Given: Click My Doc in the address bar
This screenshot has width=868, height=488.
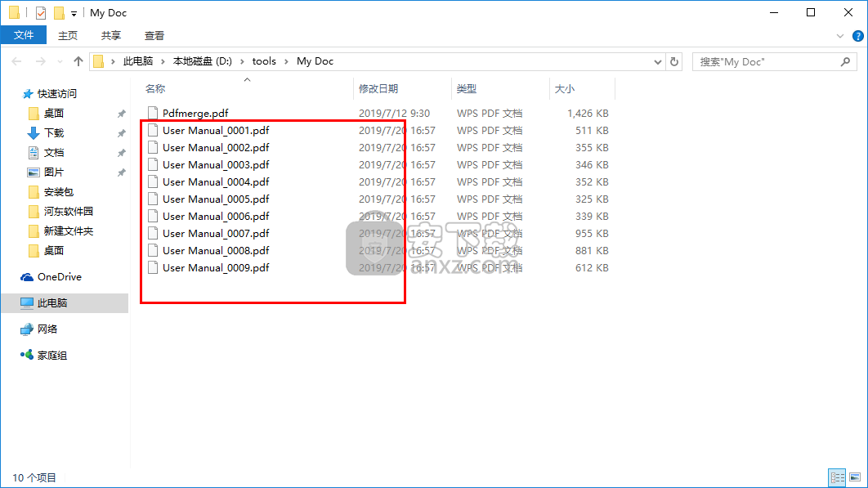Looking at the screenshot, I should (x=315, y=61).
